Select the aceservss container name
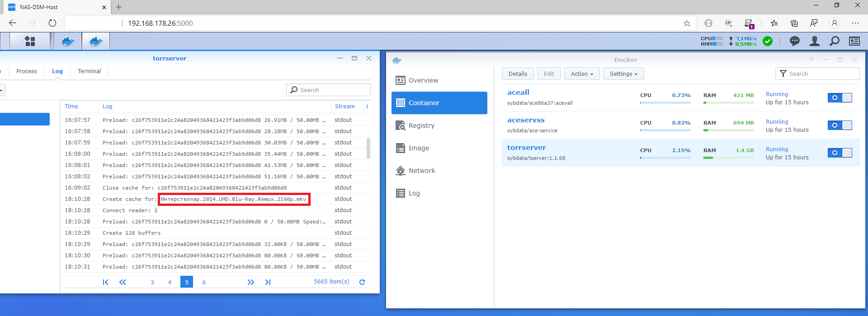This screenshot has height=316, width=868. pos(526,120)
